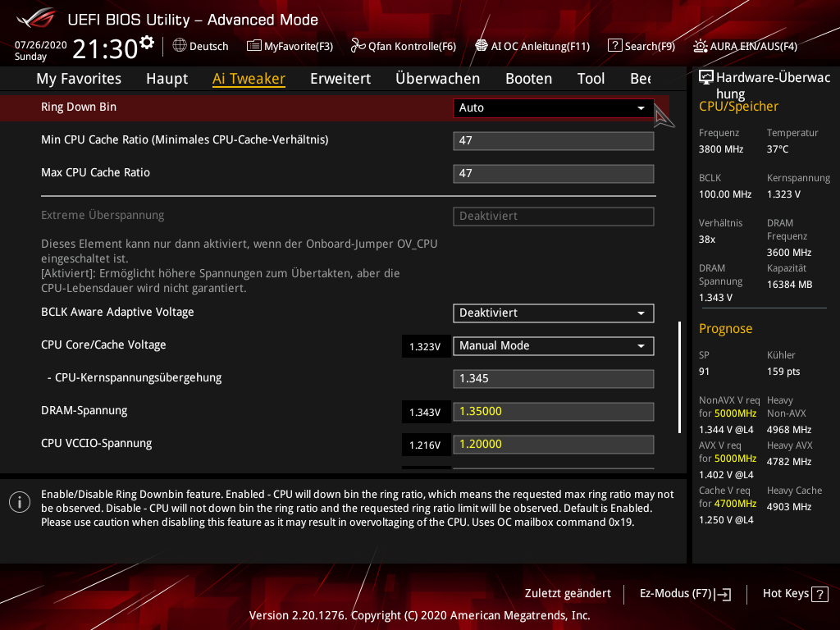The image size is (840, 630).
Task: Switch to Ez-Modus (F7)
Action: pyautogui.click(x=685, y=594)
